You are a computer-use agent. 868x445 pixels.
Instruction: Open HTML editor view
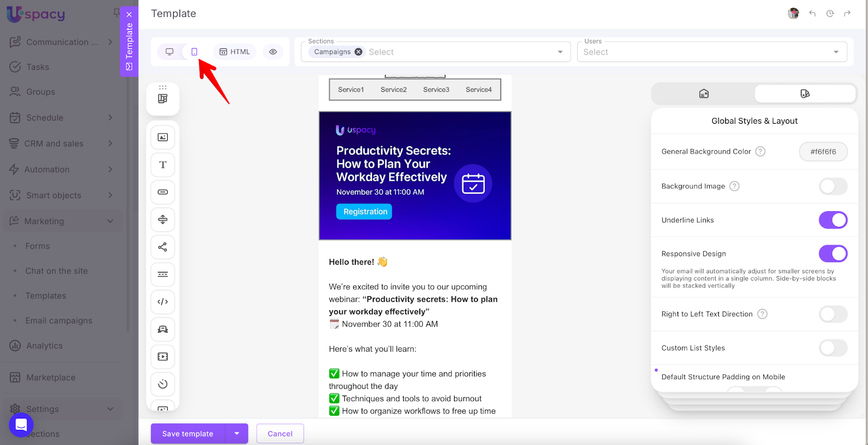(235, 52)
